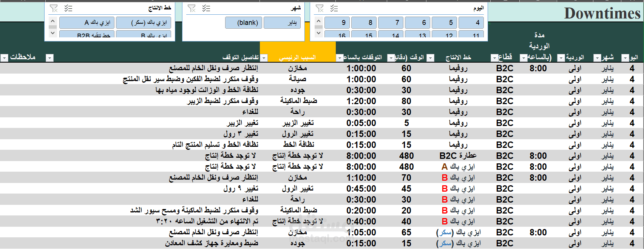Click the down arrow in the خط الانتاج slicer

pos(53,33)
